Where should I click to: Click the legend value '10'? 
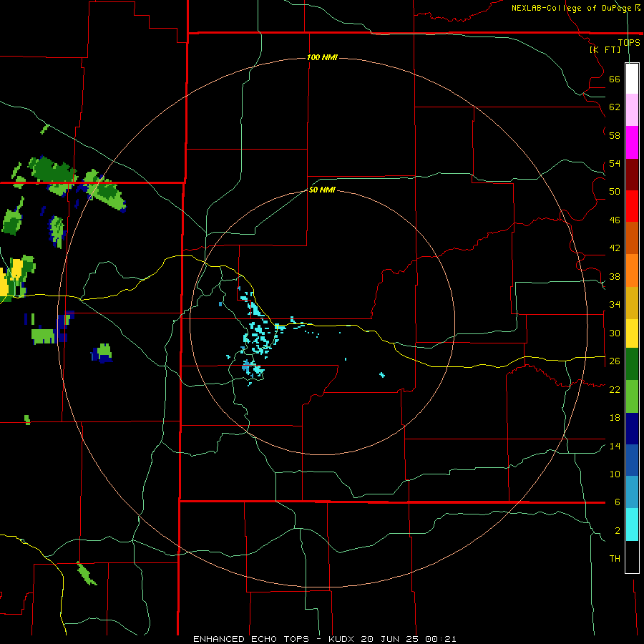(615, 474)
